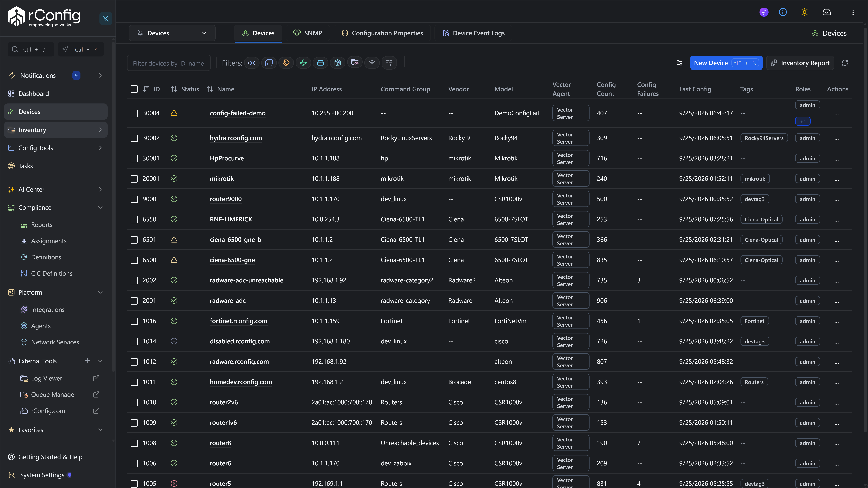
Task: Apply the cube model filter icon
Action: pyautogui.click(x=338, y=63)
